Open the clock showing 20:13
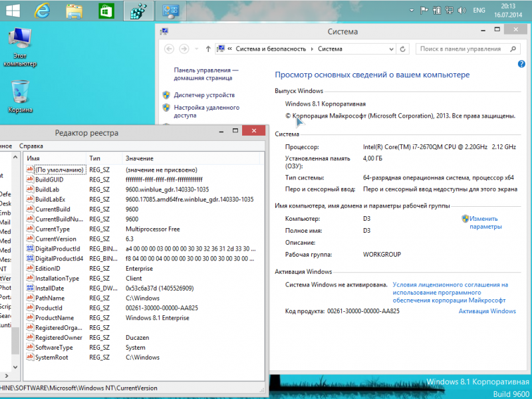 [x=508, y=11]
